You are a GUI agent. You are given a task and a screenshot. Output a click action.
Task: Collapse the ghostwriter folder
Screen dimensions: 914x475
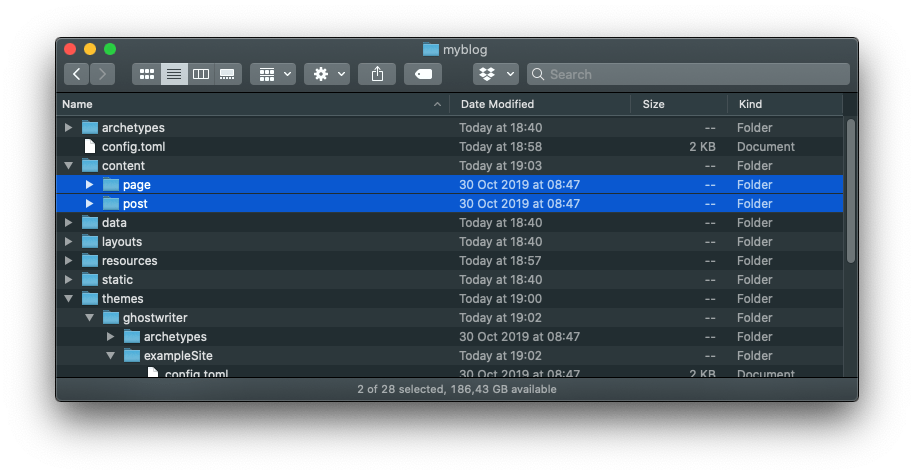coord(89,318)
